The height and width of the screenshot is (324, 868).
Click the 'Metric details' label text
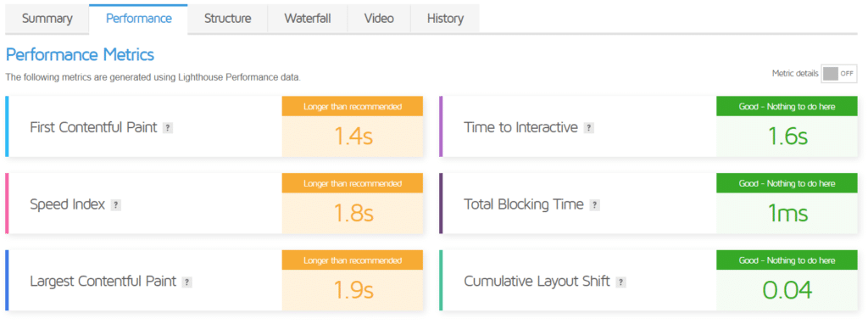(795, 74)
